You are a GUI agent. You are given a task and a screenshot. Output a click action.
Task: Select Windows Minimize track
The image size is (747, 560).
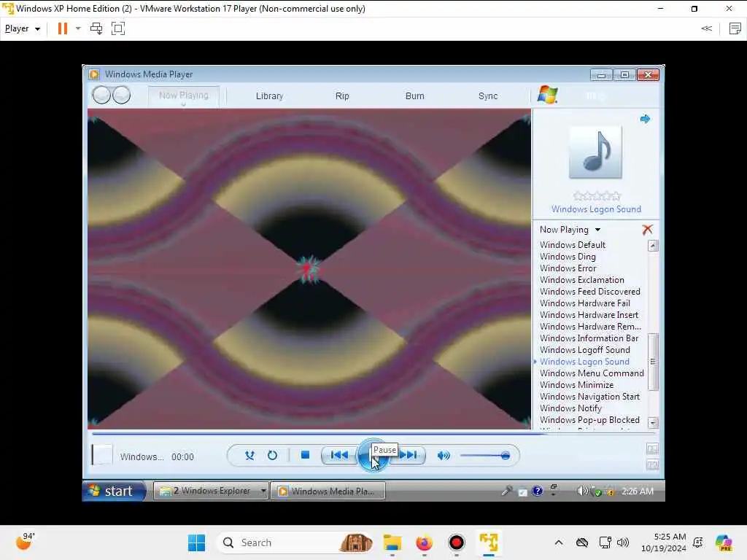[576, 385]
